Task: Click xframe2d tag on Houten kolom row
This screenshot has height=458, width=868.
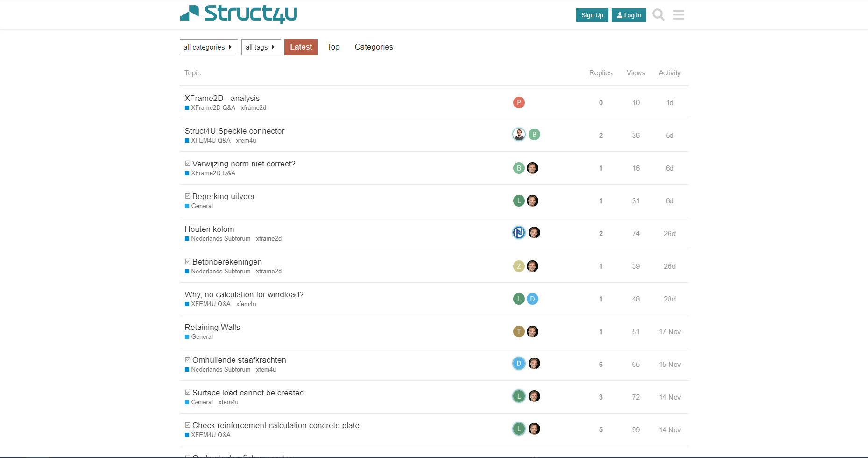Action: 268,239
